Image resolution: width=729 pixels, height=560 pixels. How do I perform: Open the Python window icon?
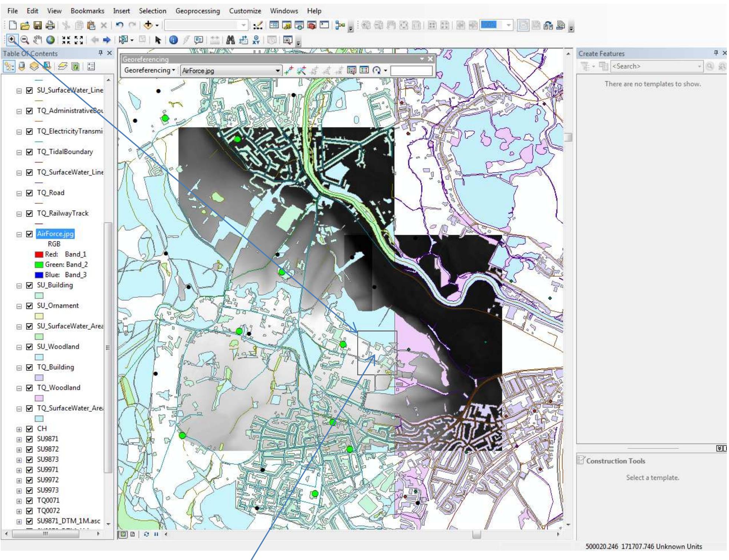tap(325, 25)
